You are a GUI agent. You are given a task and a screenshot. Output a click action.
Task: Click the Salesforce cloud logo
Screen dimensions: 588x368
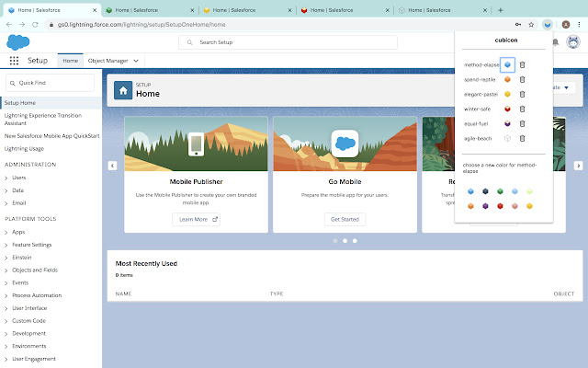(18, 42)
